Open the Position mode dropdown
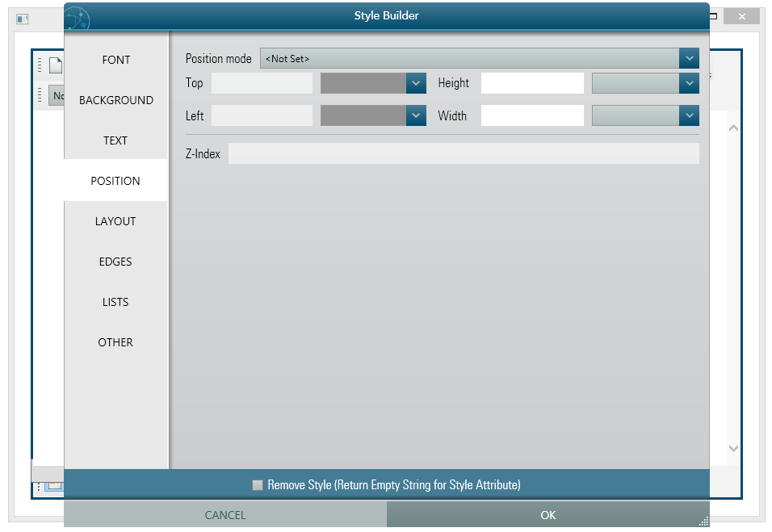 (689, 58)
